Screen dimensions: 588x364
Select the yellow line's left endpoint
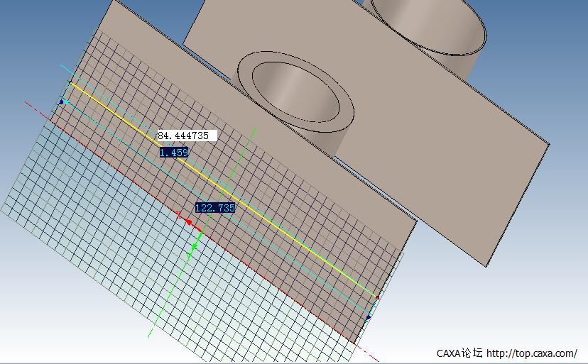[x=70, y=84]
